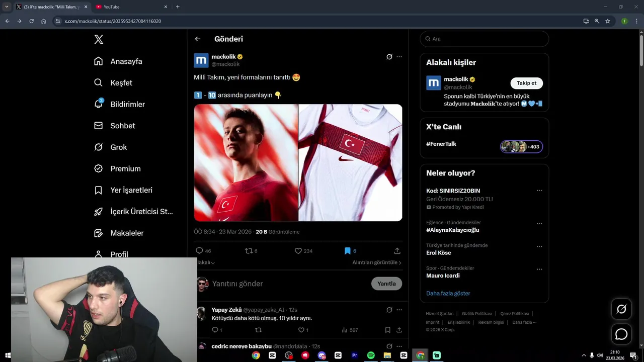This screenshot has width=644, height=362.
Task: Bookmark Yapay Zekâ's reply
Action: click(x=387, y=330)
